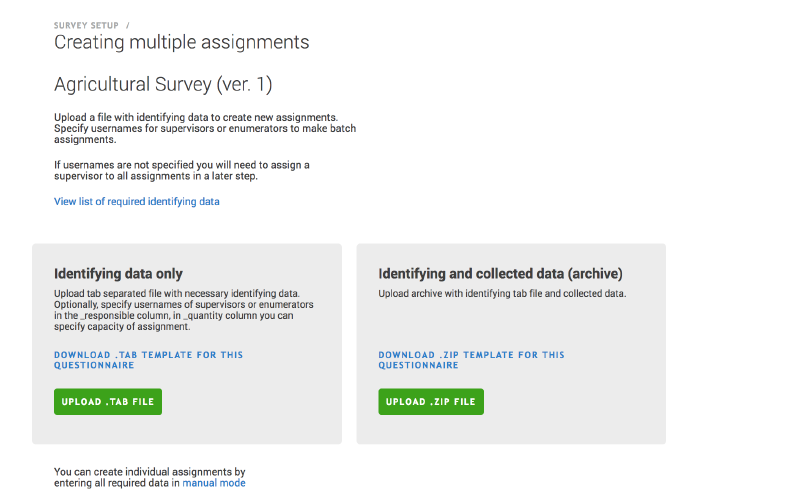Screen dimensions: 800x502
Task: Follow the manual mode link
Action: [x=213, y=483]
